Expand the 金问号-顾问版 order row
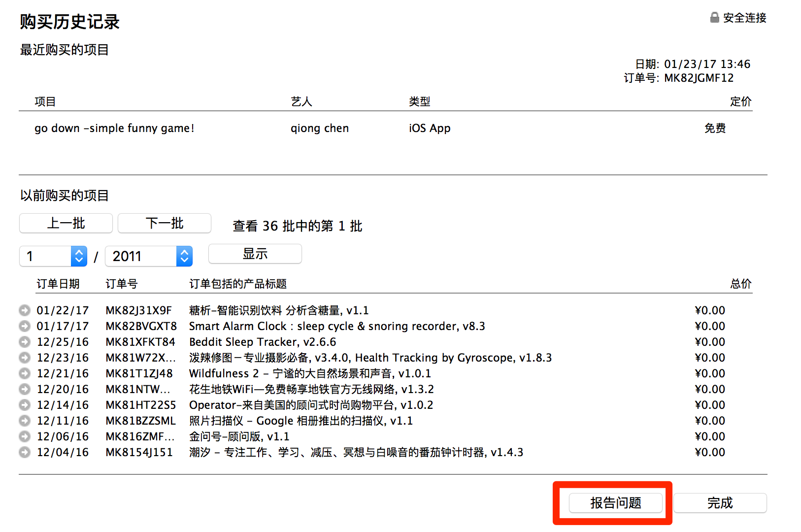This screenshot has width=801, height=532. (25, 436)
